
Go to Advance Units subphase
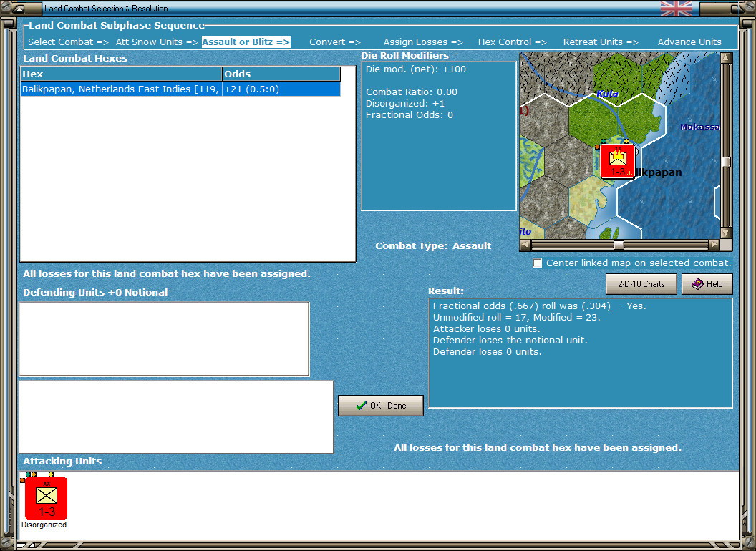(x=689, y=42)
